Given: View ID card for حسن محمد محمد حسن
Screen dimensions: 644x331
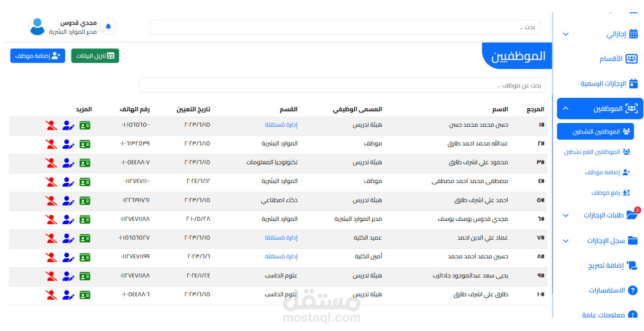Looking at the screenshot, I should [x=85, y=125].
